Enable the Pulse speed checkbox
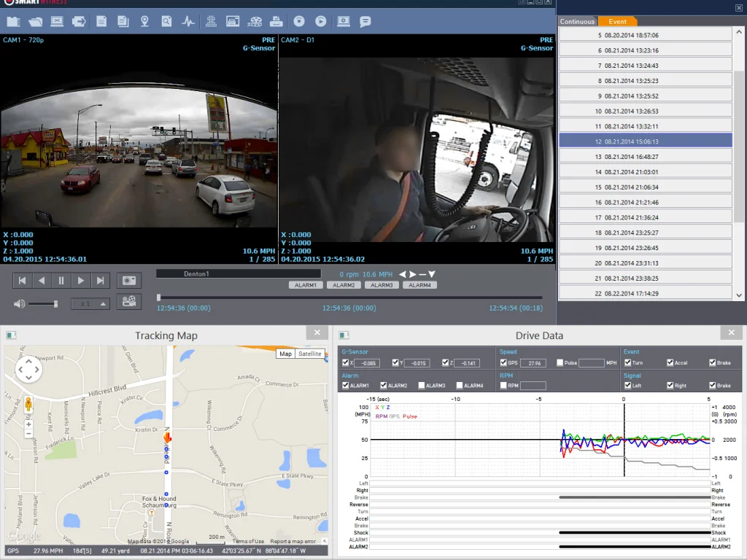The height and width of the screenshot is (560, 747). (x=560, y=362)
